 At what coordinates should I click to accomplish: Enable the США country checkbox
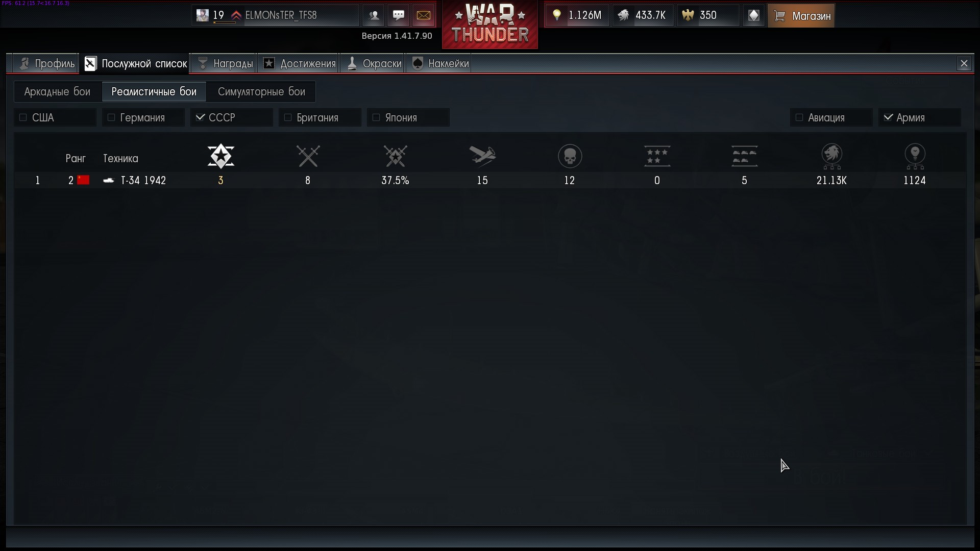tap(23, 118)
